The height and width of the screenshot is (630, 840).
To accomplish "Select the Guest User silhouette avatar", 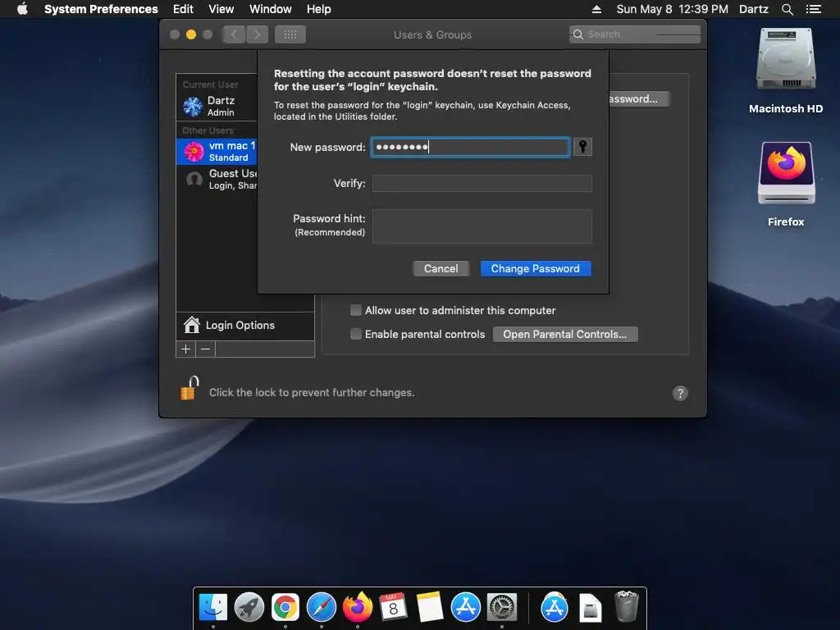I will (194, 179).
